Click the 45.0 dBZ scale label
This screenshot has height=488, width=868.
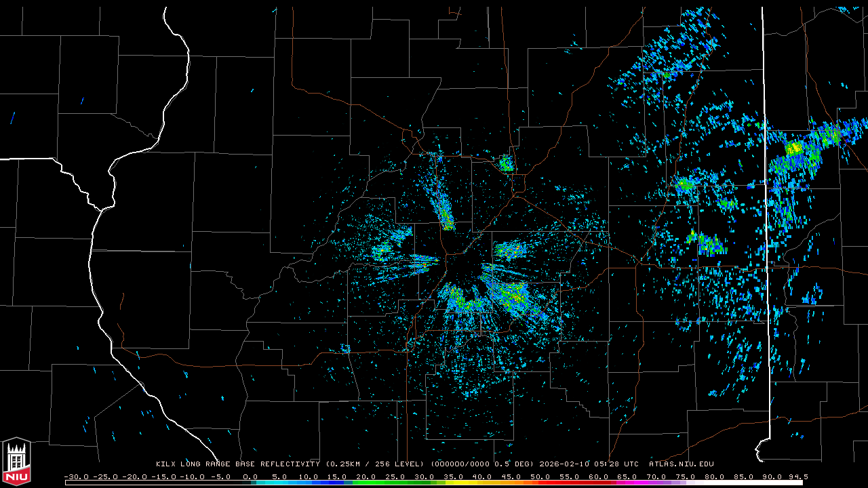[x=513, y=476]
